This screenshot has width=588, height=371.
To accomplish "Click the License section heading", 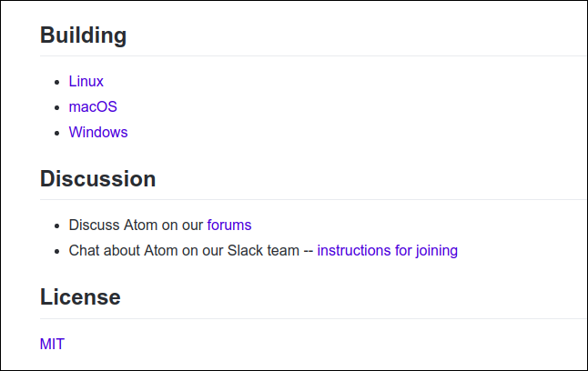I will tap(80, 297).
